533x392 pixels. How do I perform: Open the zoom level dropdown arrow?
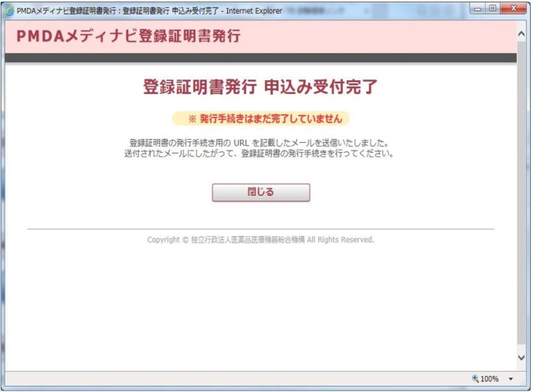[x=511, y=379]
